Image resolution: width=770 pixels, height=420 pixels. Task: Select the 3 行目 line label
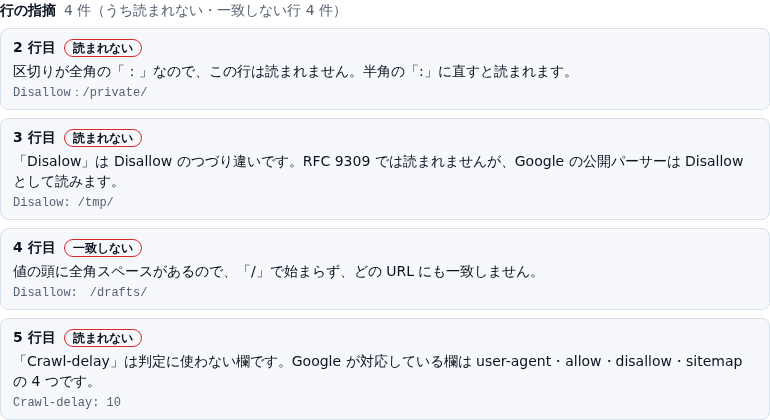34,138
